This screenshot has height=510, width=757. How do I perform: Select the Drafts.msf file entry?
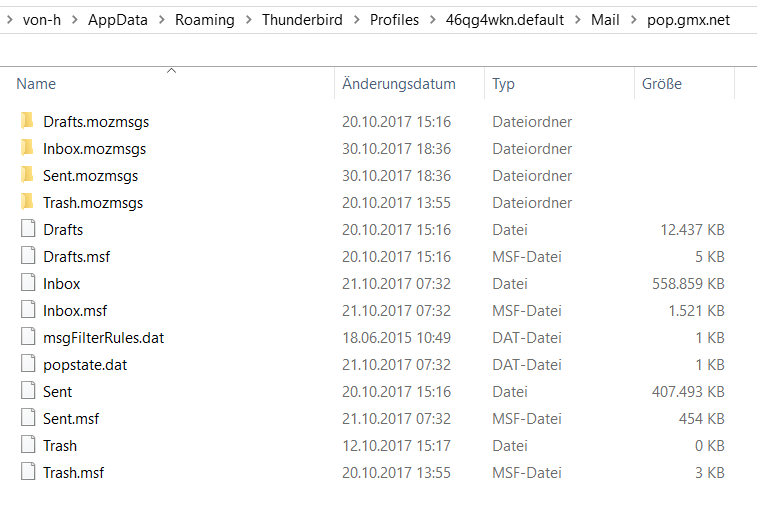[76, 257]
